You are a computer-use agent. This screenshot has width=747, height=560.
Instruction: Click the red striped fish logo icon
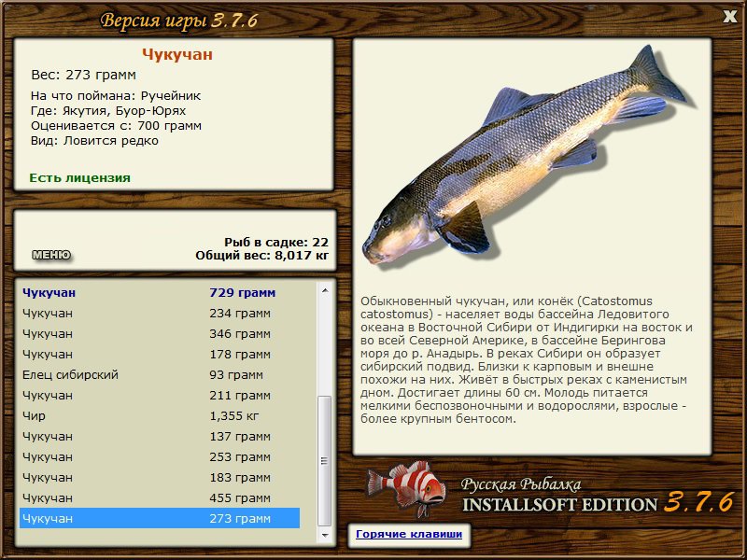click(406, 488)
